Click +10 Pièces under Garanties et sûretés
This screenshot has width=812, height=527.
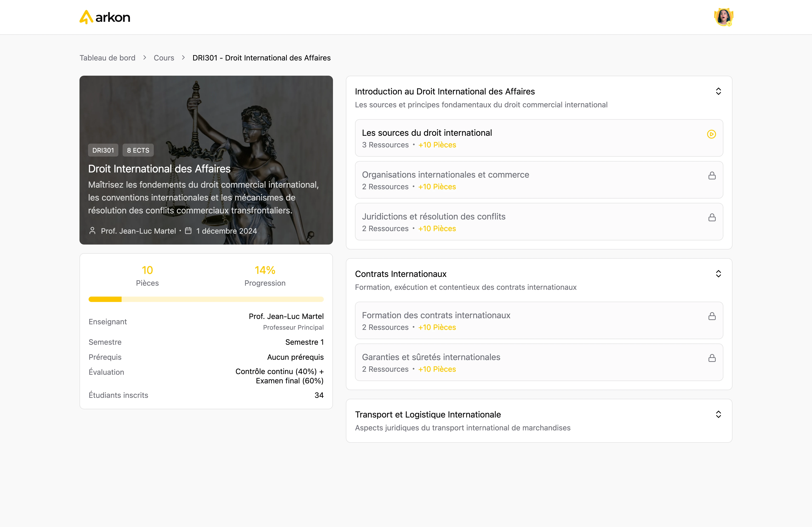[437, 369]
